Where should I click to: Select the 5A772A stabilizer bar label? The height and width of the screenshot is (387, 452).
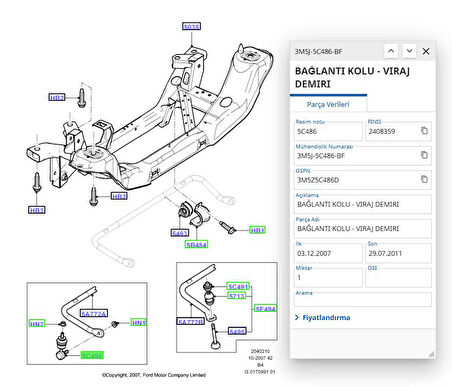coord(94,313)
